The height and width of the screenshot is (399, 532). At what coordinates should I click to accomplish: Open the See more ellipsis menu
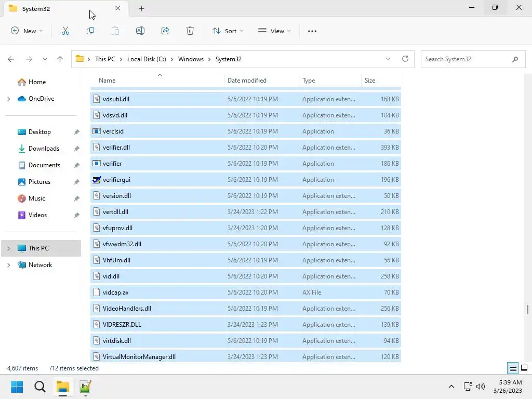pyautogui.click(x=312, y=31)
